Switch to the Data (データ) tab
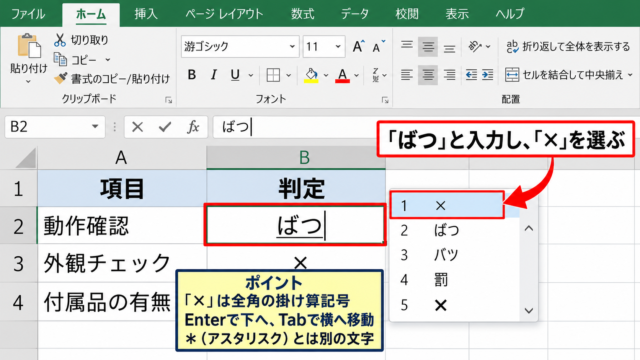Image resolution: width=640 pixels, height=360 pixels. coord(355,14)
